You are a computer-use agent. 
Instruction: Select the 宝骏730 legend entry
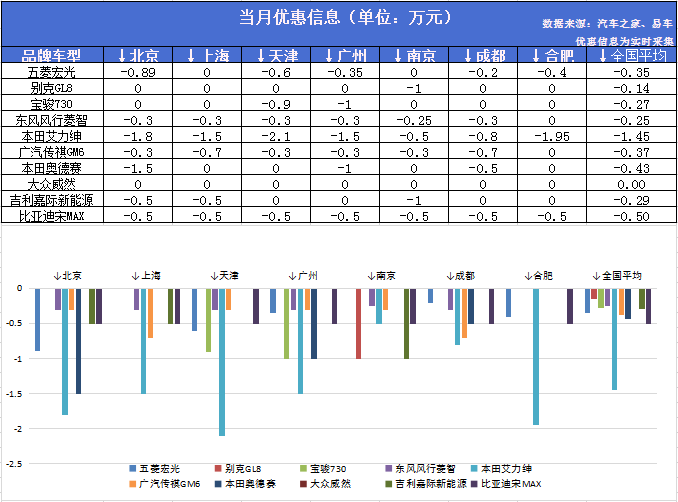323,468
